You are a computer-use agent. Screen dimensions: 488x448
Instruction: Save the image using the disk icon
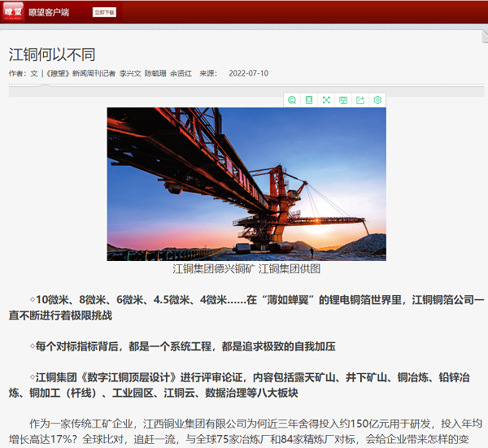tap(343, 100)
